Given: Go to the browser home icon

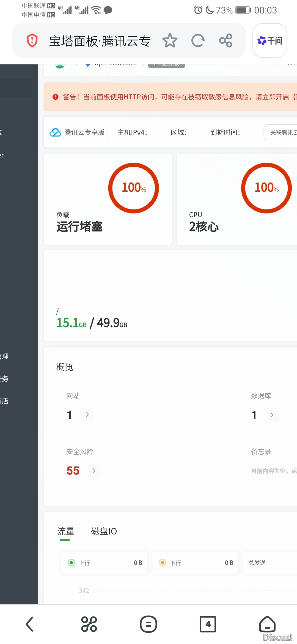Looking at the screenshot, I should [267, 624].
